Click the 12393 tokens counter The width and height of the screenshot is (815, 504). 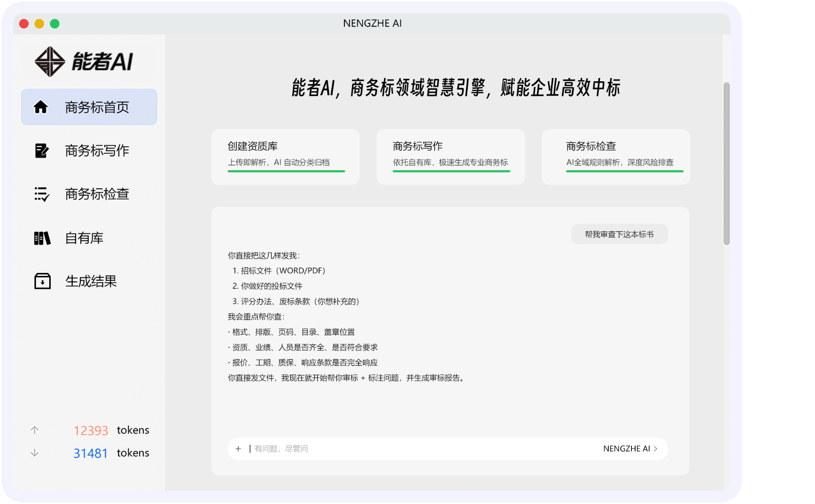point(91,430)
